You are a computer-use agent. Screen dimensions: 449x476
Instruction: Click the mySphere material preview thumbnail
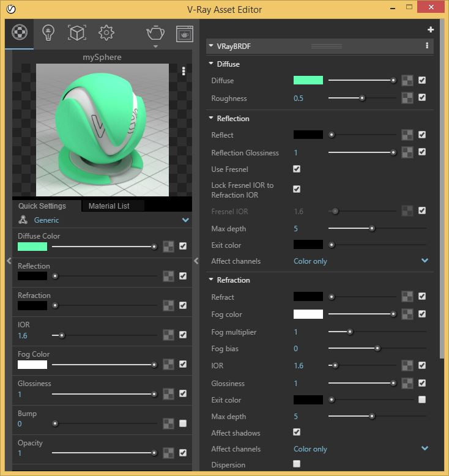[102, 130]
